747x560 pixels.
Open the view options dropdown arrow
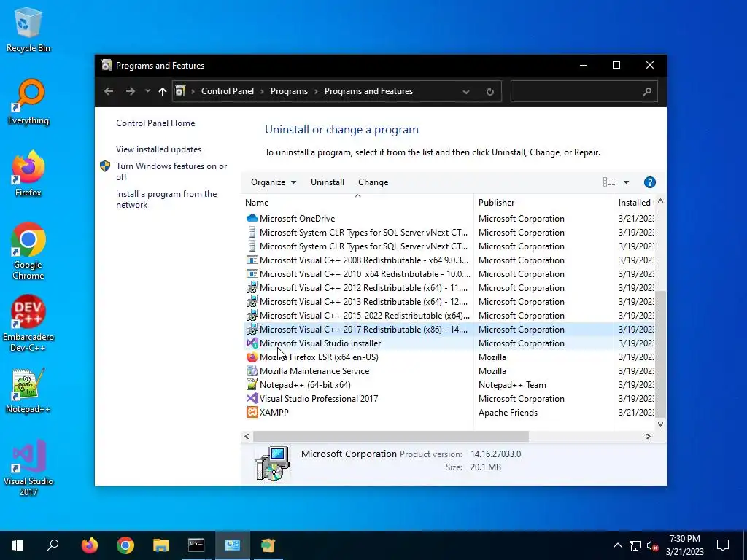pos(626,182)
